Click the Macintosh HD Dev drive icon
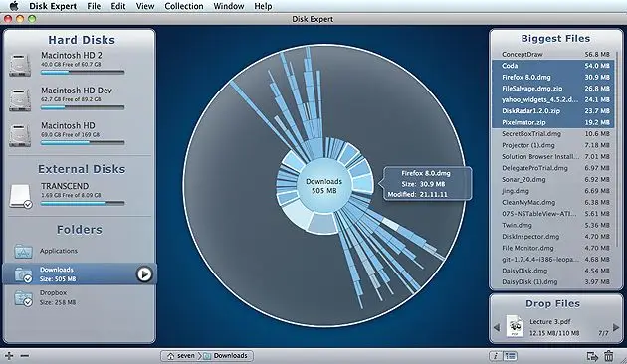Image resolution: width=627 pixels, height=364 pixels. pos(20,99)
